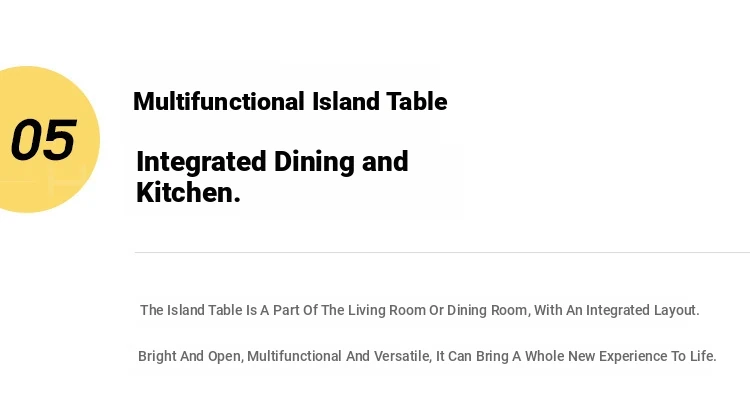This screenshot has height=407, width=750.
Task: Select the number 05 inside the circle
Action: [44, 140]
